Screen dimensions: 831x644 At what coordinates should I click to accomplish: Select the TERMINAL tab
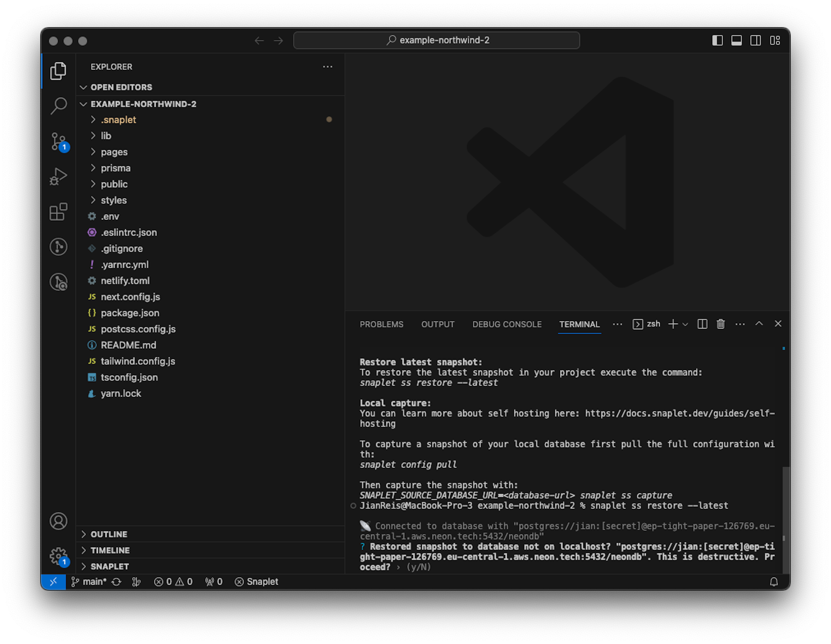pyautogui.click(x=579, y=324)
